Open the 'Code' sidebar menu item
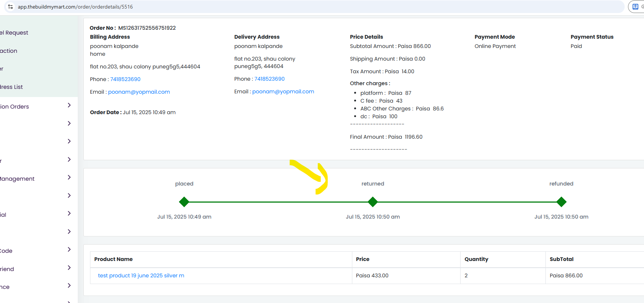The height and width of the screenshot is (303, 644). pos(6,251)
